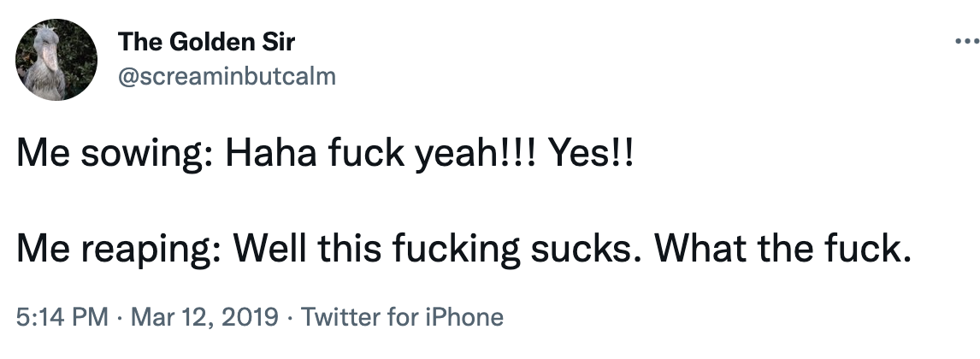Open The Golden Sir's profile name
Viewport: 980px width, 359px height.
click(206, 41)
